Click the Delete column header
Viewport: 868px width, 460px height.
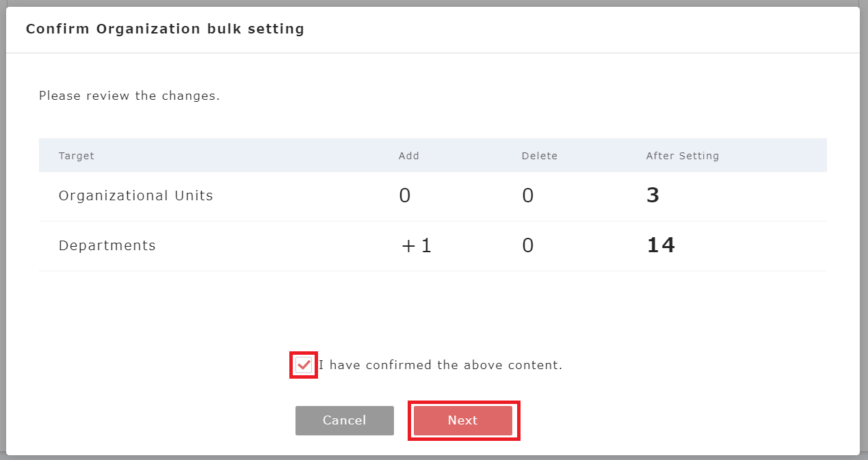[540, 156]
